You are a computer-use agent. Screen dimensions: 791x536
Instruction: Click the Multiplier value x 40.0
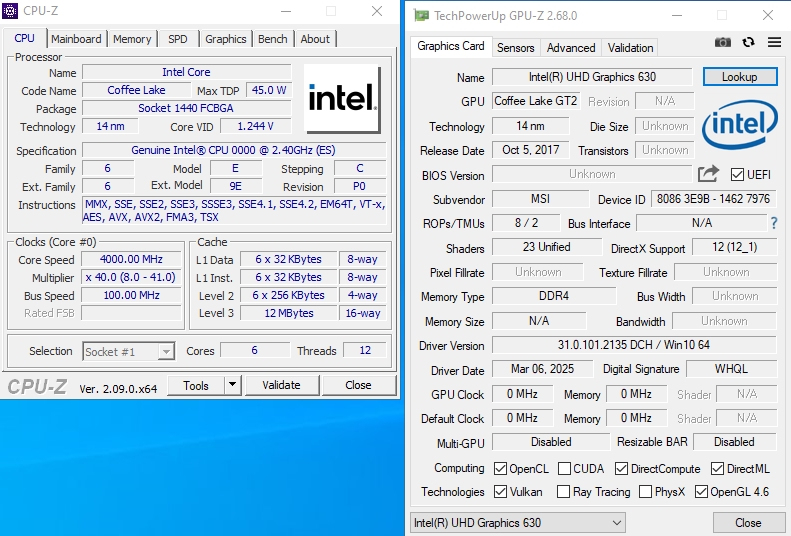pyautogui.click(x=131, y=277)
